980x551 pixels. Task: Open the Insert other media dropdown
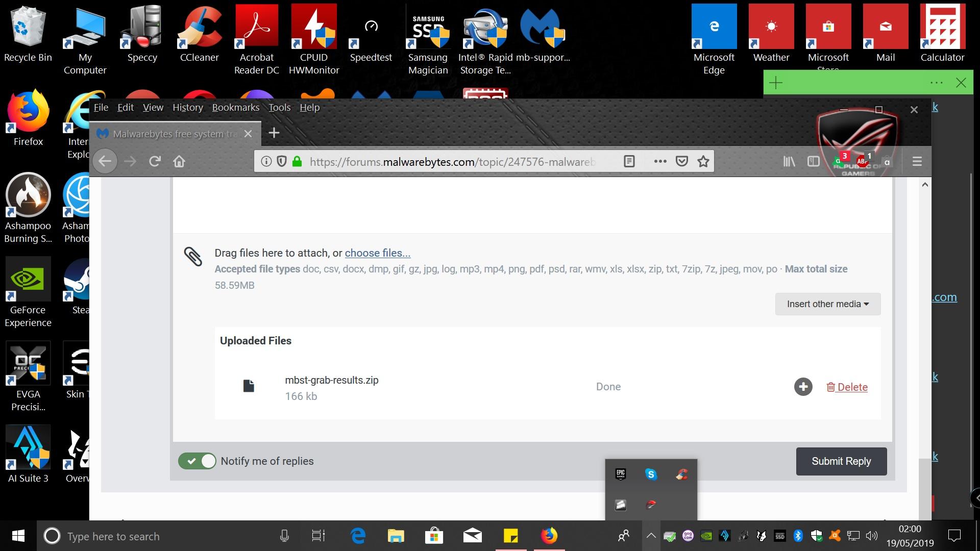click(x=827, y=304)
